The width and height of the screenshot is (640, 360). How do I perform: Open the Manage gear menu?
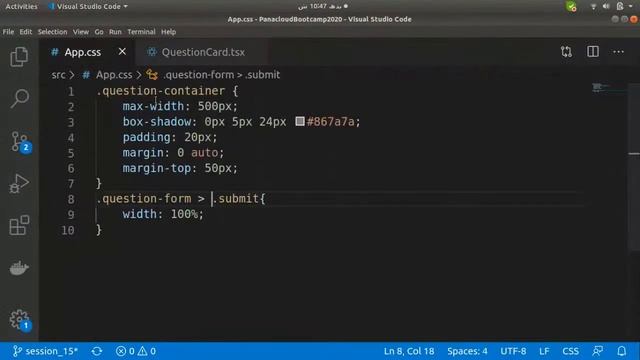[x=20, y=320]
